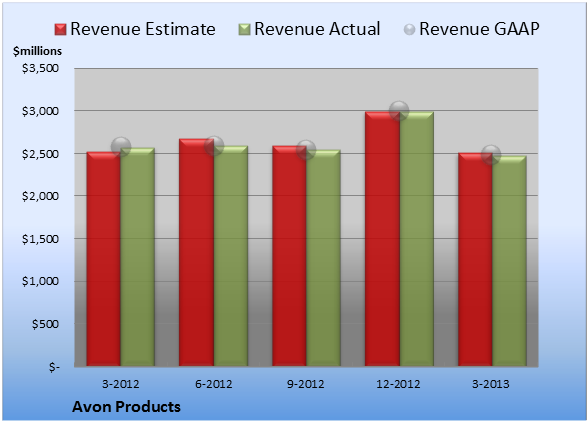Click the GAAP marker above 9-2012
588x422 pixels.
tap(306, 150)
